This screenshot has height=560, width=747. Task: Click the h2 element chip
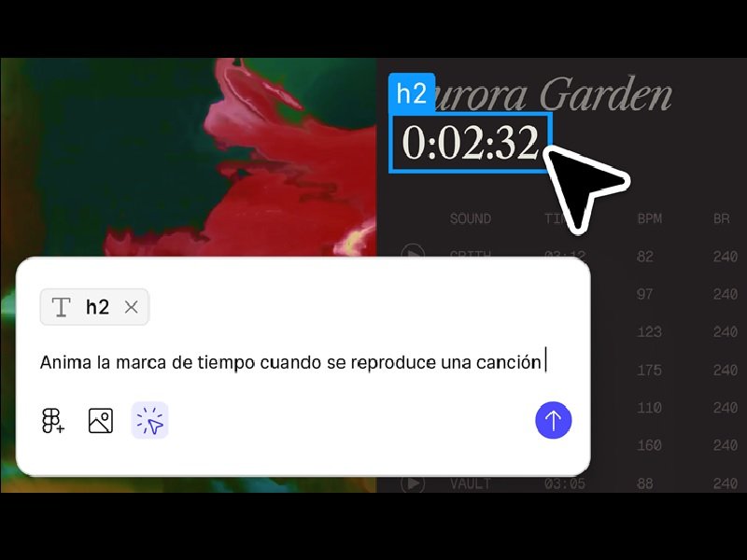click(94, 307)
